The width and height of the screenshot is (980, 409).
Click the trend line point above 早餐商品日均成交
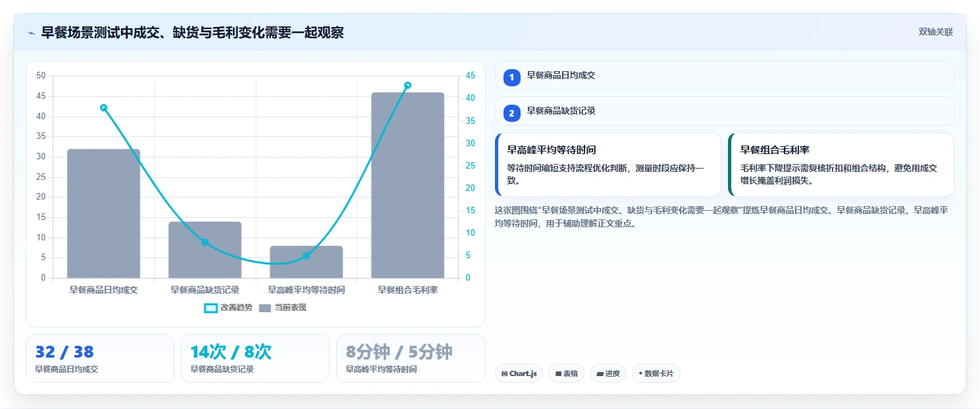103,108
